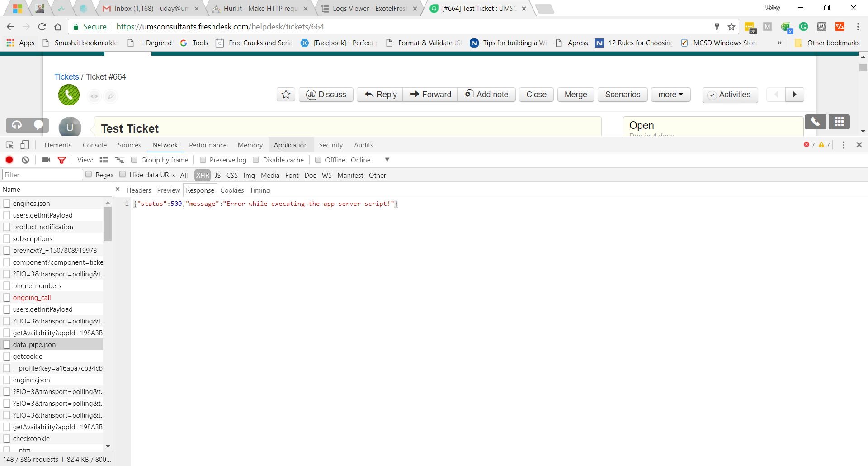The image size is (868, 466).
Task: Reload the page in Chrome
Action: tap(42, 27)
